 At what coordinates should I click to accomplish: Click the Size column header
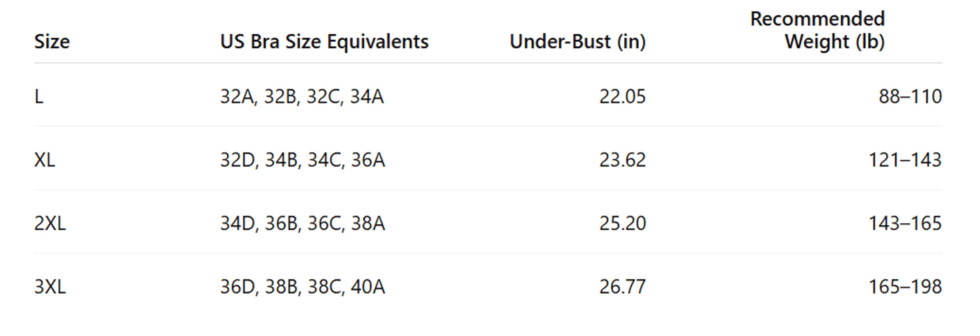click(52, 42)
